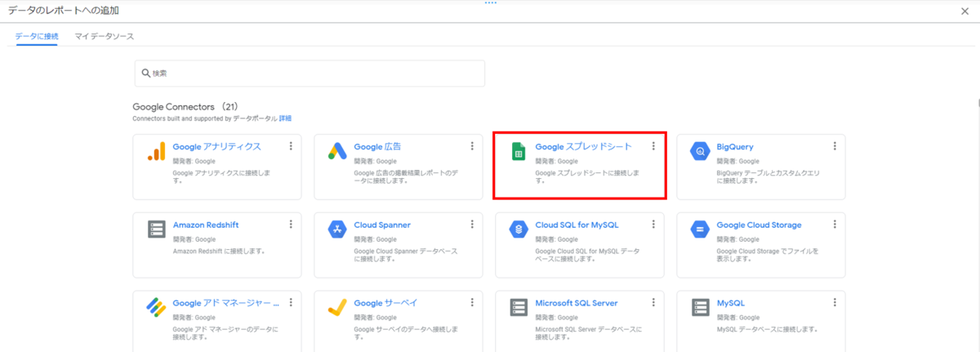
Task: Select the Google サーベイ connector title
Action: click(385, 303)
